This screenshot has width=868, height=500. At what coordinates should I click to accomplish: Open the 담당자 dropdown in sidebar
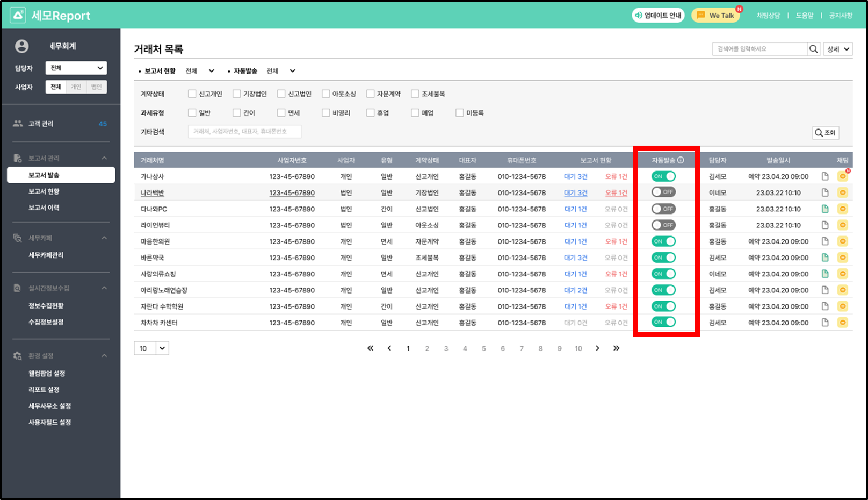point(76,68)
